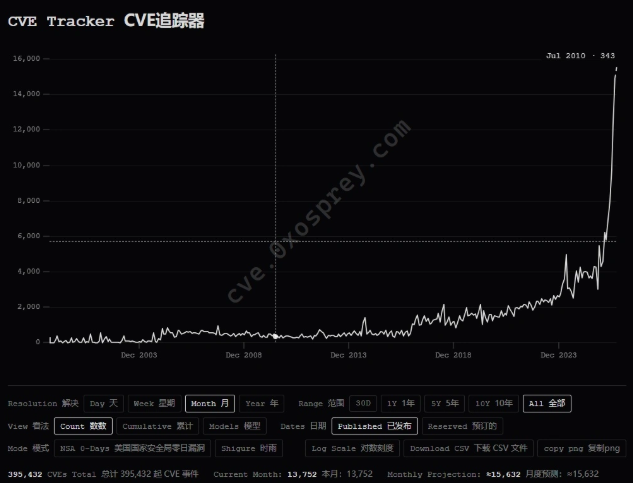Click the Jul 2010 · 343 tooltip label
Image resolution: width=633 pixels, height=483 pixels.
coord(580,56)
